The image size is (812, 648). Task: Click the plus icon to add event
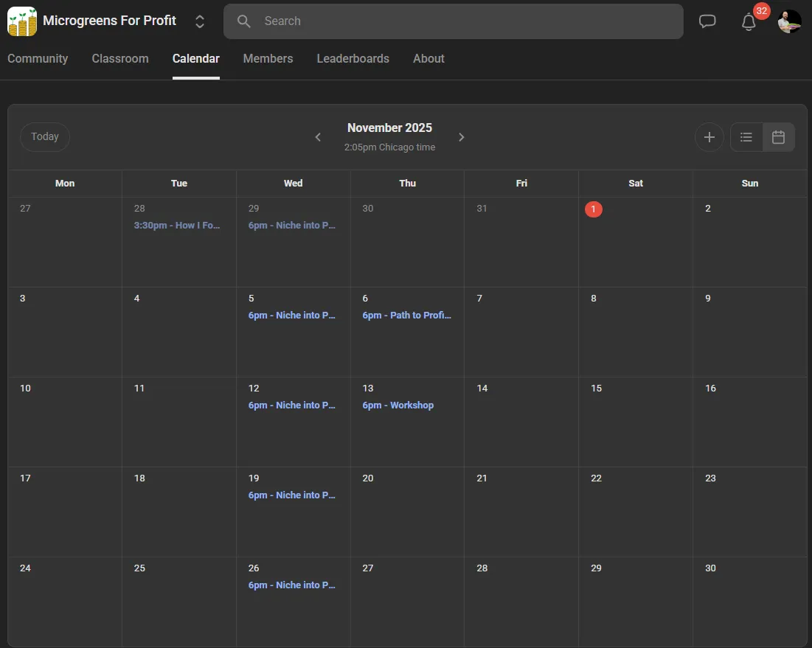point(709,137)
